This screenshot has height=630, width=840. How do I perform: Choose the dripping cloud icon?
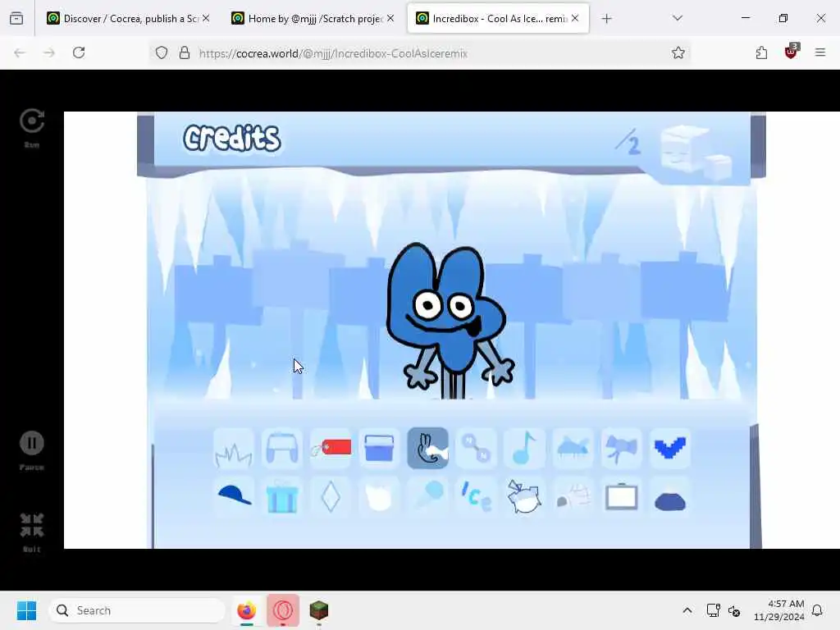pyautogui.click(x=573, y=449)
